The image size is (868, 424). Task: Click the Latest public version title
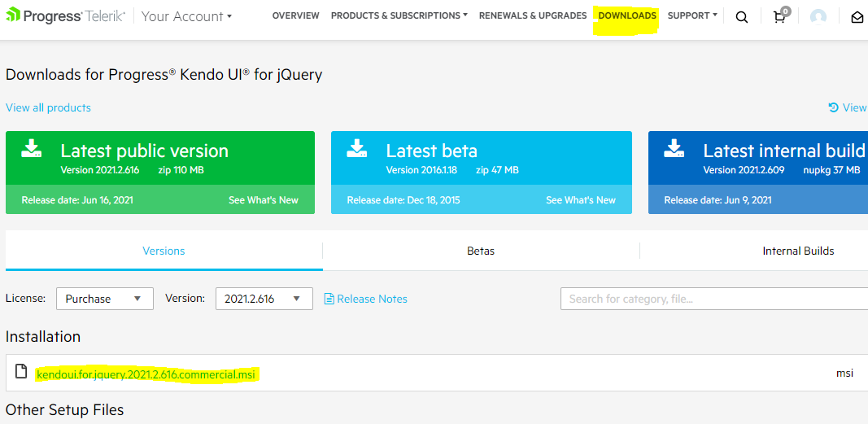click(145, 151)
